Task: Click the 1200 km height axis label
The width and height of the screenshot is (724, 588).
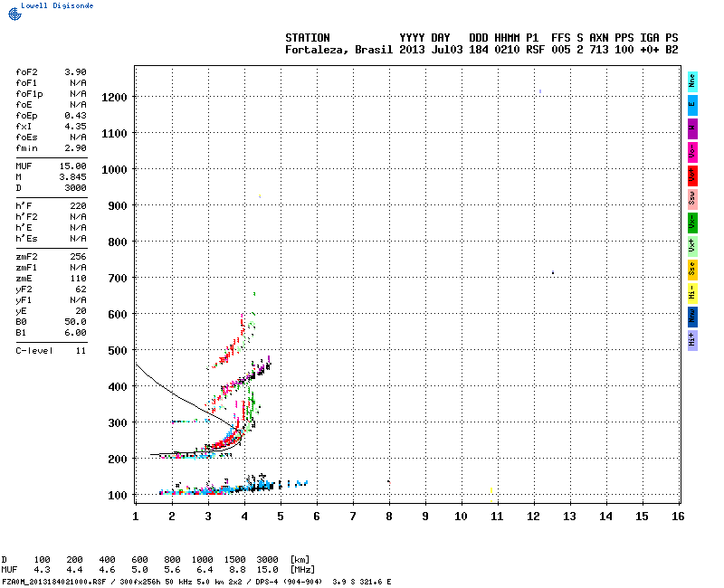Action: pos(114,98)
